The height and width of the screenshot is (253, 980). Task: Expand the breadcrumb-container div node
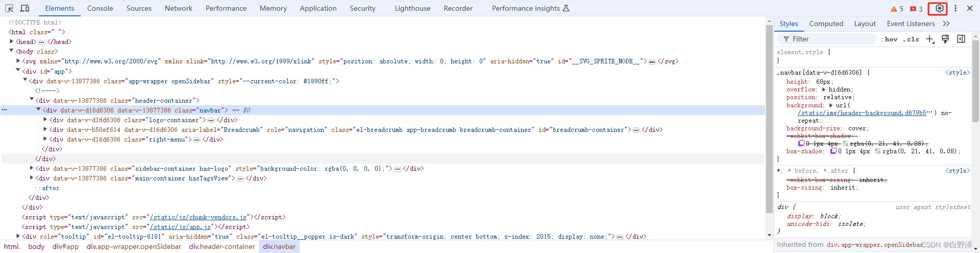pyautogui.click(x=45, y=129)
